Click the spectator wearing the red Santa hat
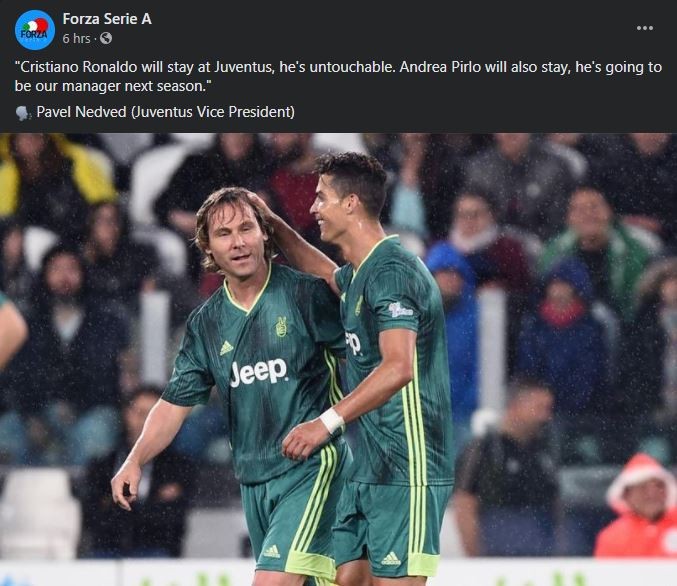677x586 pixels. point(636,505)
